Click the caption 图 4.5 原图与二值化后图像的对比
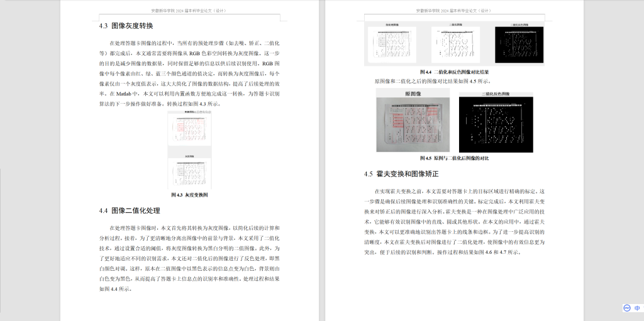 click(454, 158)
